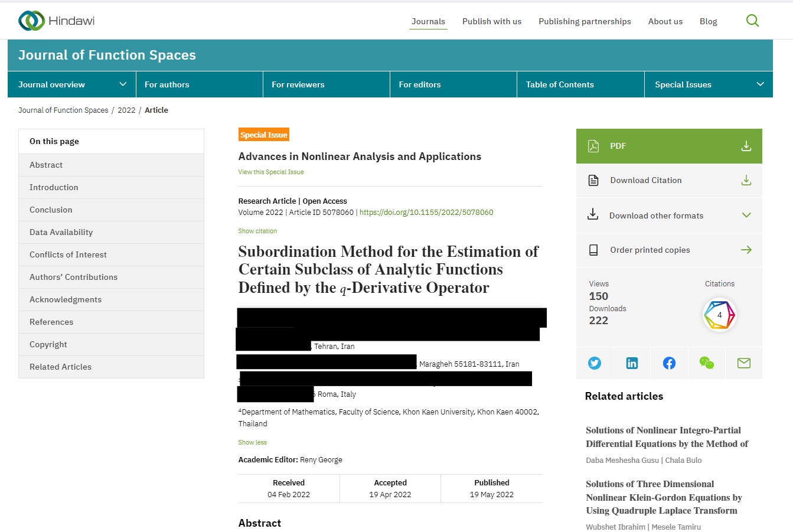Open Publish with us menu

coord(491,21)
